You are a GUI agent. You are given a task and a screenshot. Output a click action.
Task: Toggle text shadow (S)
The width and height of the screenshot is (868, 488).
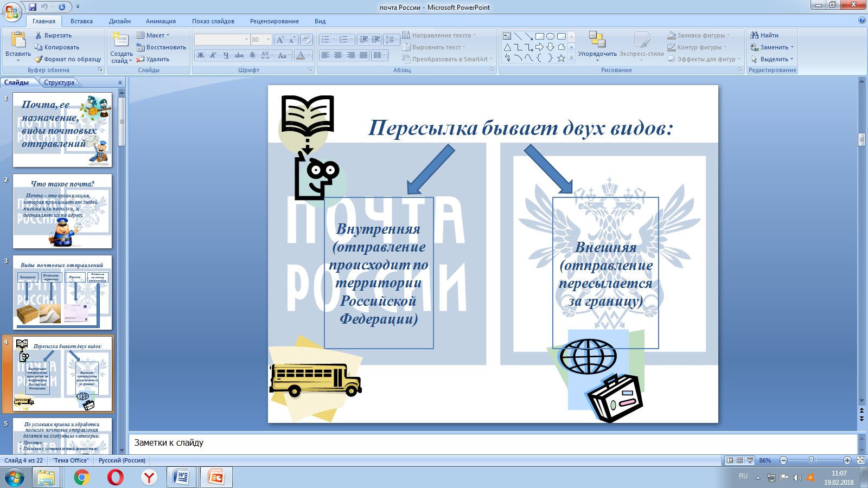(x=252, y=55)
